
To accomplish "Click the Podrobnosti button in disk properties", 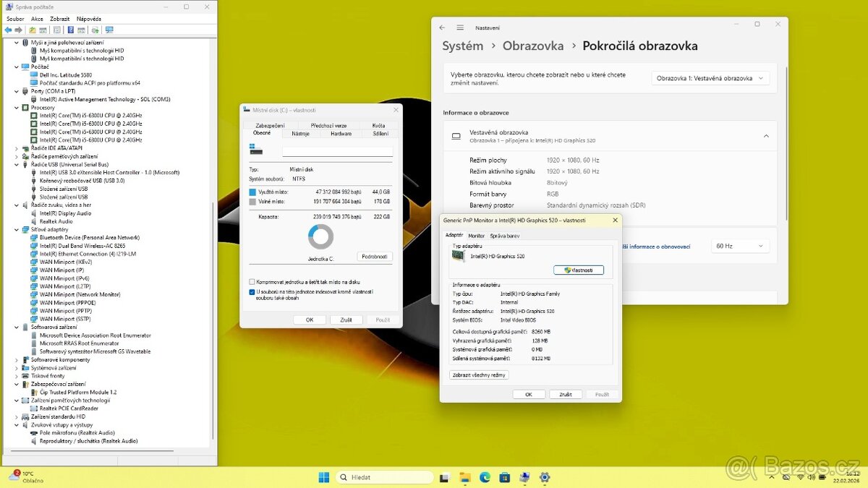I will click(x=374, y=256).
